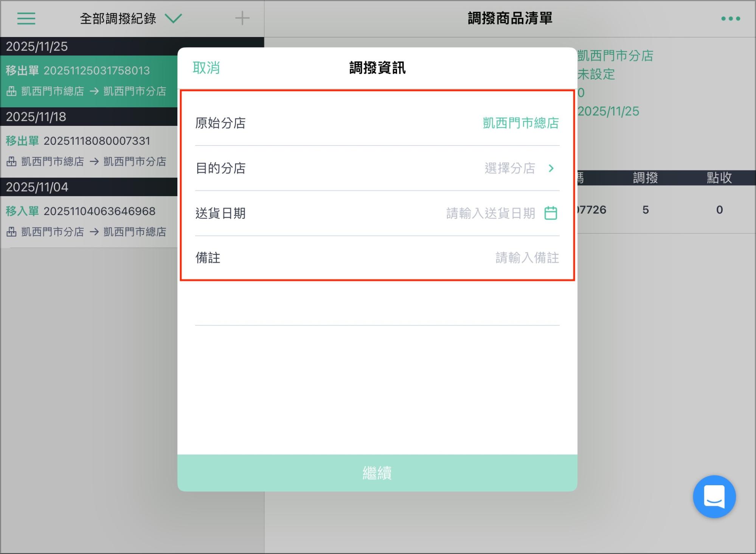Click store icon in 20251125031758013 row

(11, 91)
